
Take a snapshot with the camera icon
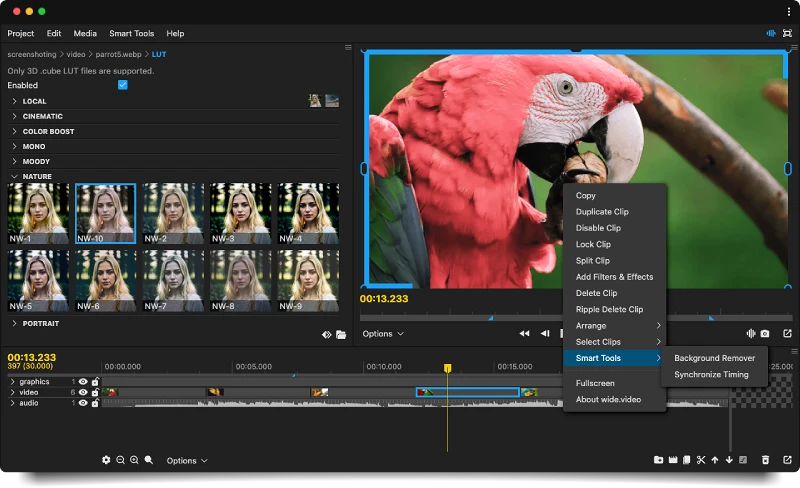(765, 333)
